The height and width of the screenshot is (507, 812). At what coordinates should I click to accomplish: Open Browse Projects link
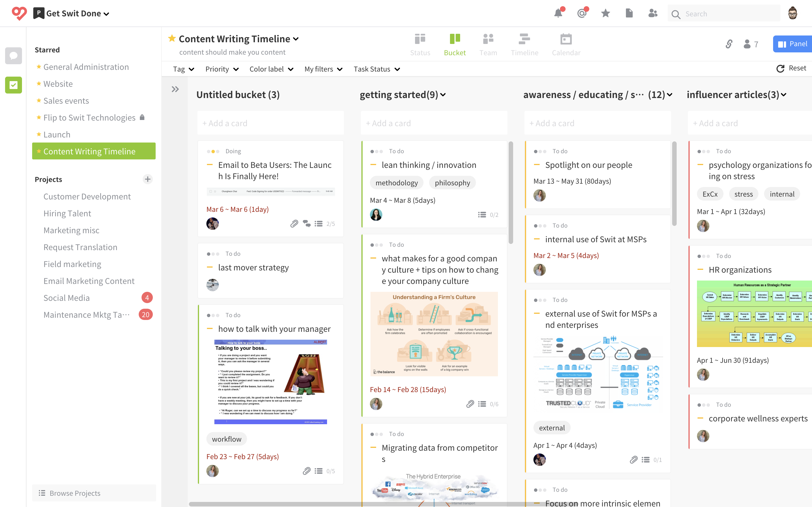(74, 493)
